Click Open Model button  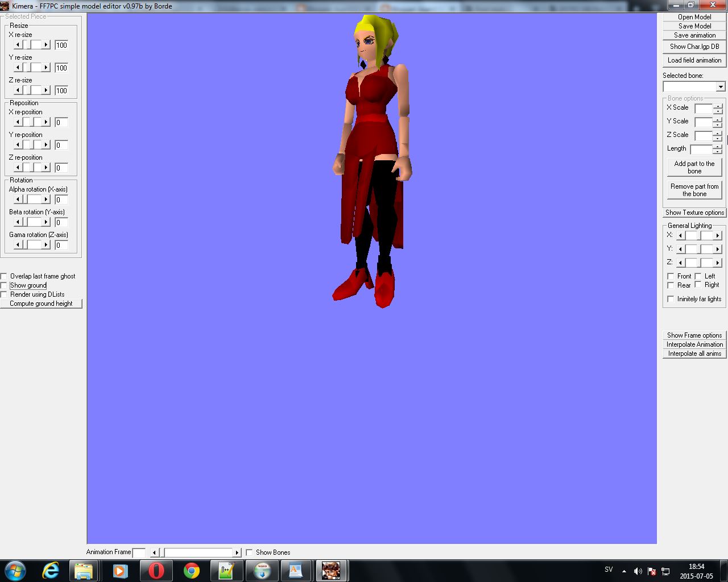694,17
